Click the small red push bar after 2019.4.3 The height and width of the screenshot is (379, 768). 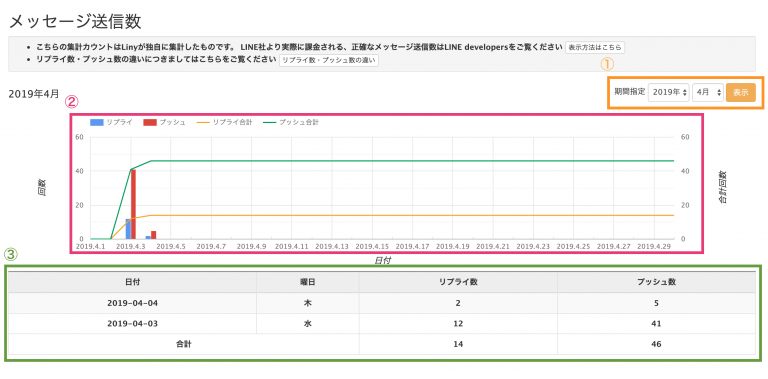[153, 235]
